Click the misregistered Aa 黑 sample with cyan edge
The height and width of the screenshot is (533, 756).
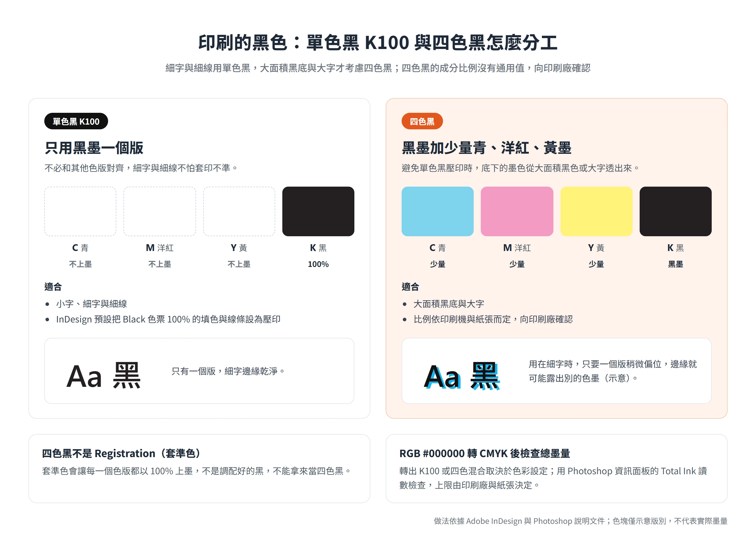(461, 376)
